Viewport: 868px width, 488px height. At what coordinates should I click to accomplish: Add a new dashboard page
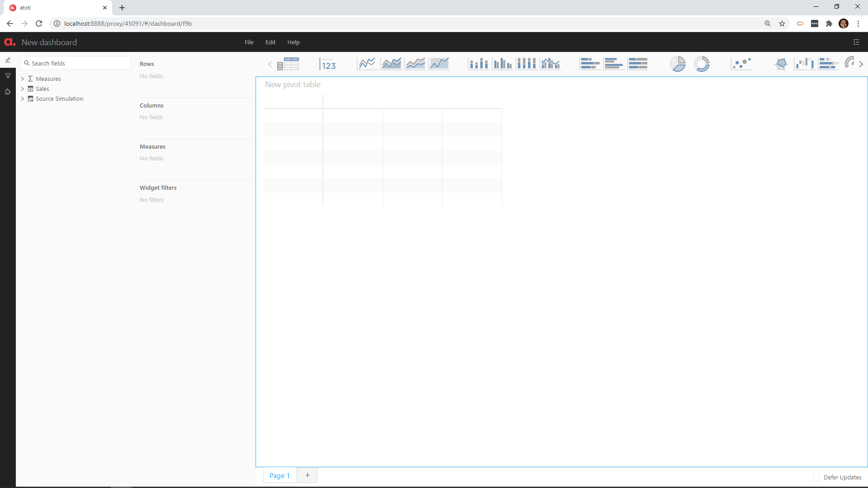[x=307, y=475]
